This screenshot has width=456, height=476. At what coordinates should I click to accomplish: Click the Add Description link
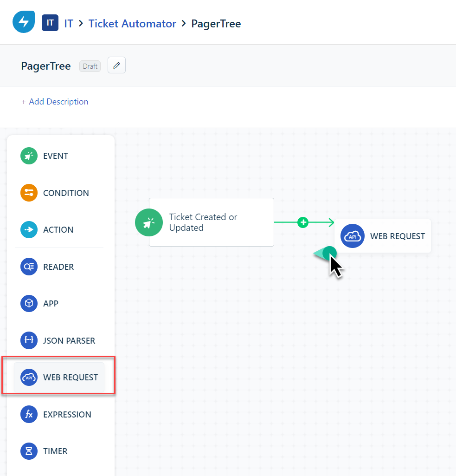click(55, 102)
